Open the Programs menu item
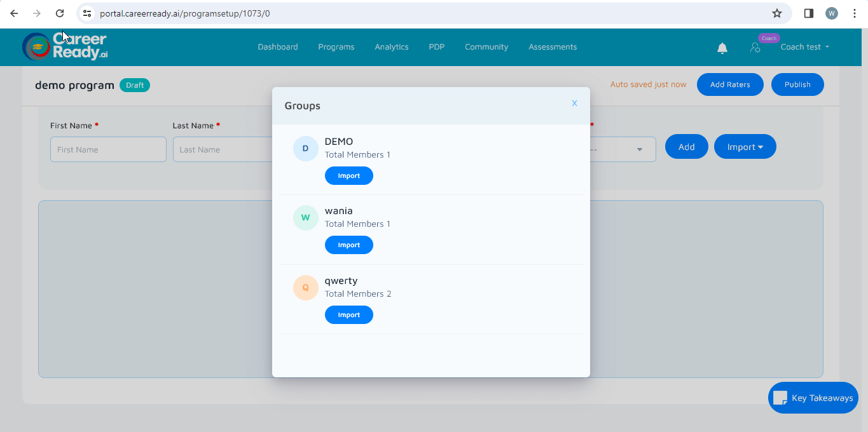868x432 pixels. click(x=336, y=47)
